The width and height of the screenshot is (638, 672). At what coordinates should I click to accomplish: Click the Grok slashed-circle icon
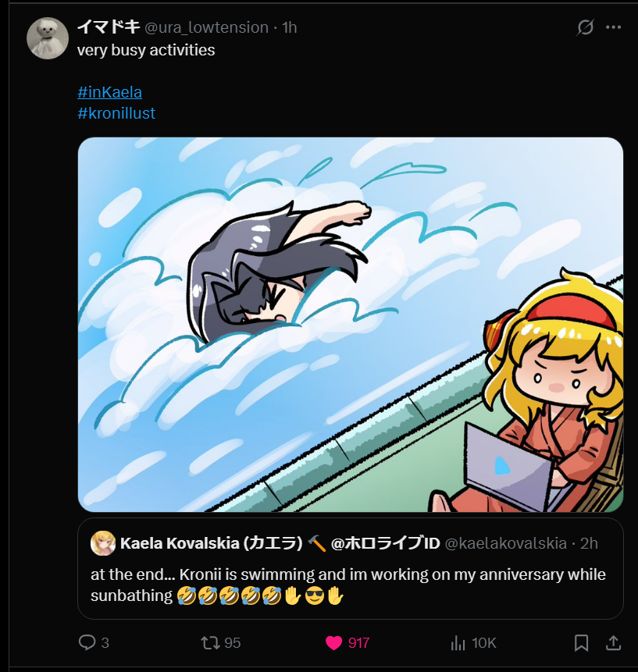coord(584,28)
